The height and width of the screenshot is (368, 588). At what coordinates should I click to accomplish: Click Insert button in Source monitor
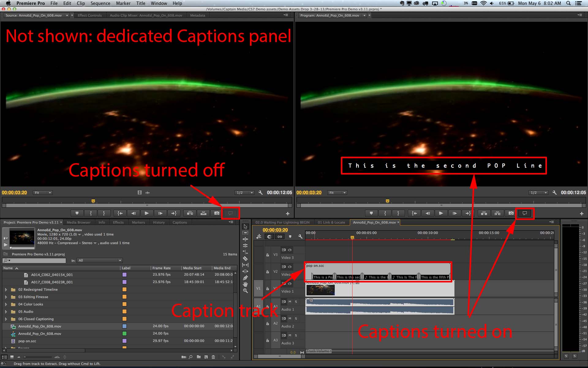click(190, 213)
